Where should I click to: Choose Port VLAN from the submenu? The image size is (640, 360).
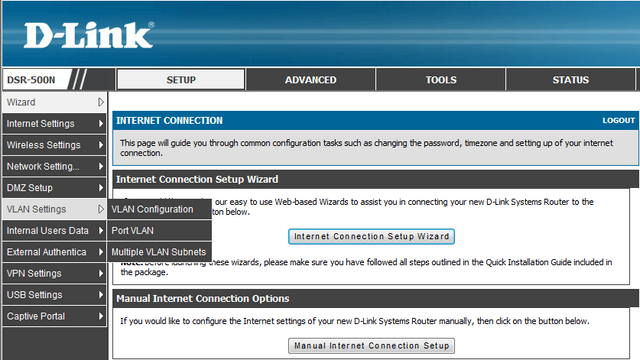159,231
